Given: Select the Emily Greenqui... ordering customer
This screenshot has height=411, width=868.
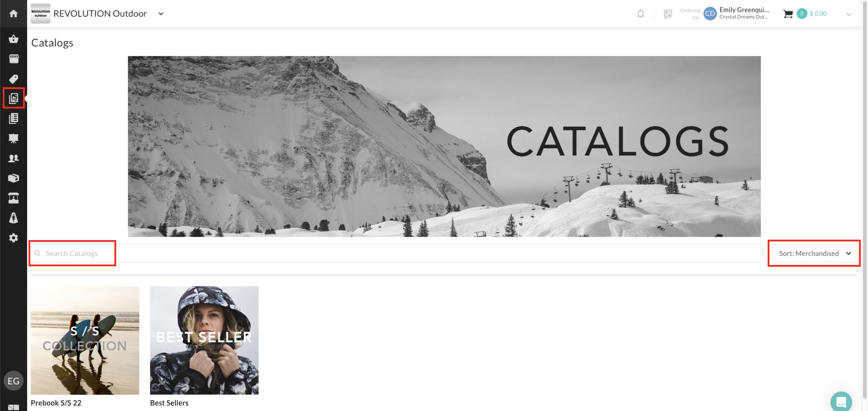Looking at the screenshot, I should coord(736,13).
